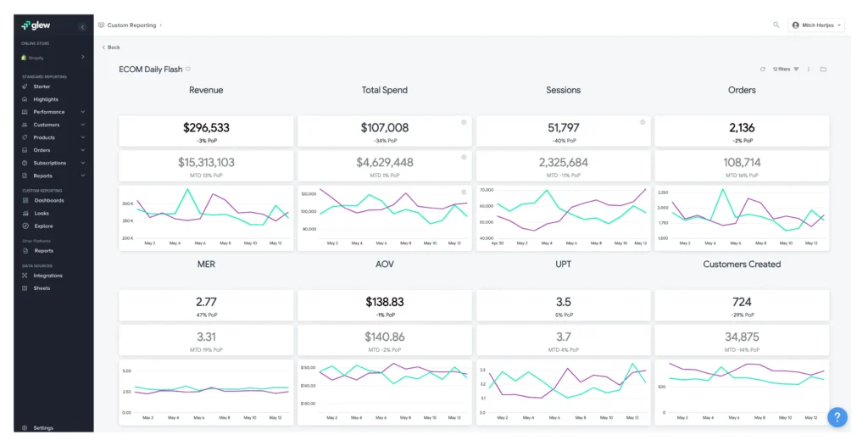Expand the Orders sidebar chevron
868x446 pixels.
point(83,150)
